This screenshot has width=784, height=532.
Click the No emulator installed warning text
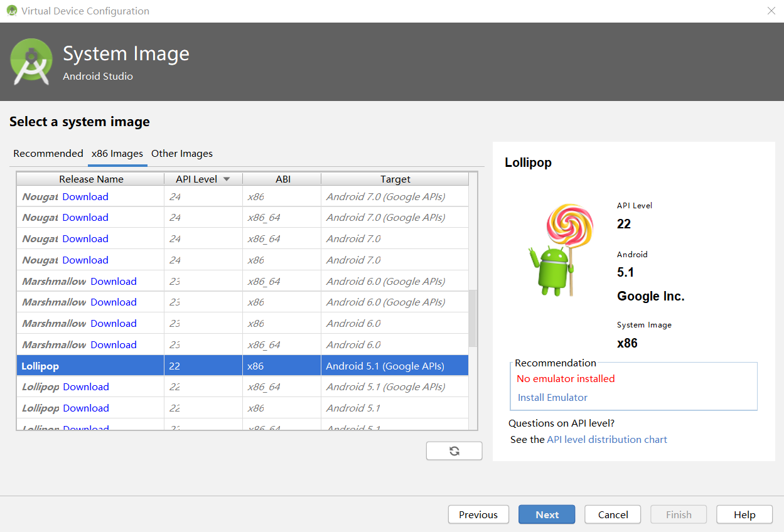[x=566, y=378]
